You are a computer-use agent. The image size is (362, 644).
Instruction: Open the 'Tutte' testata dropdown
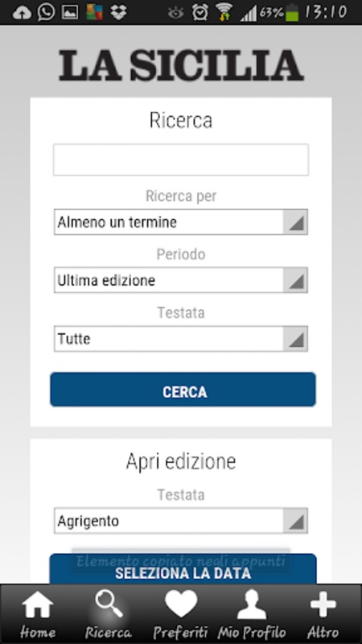(x=180, y=339)
